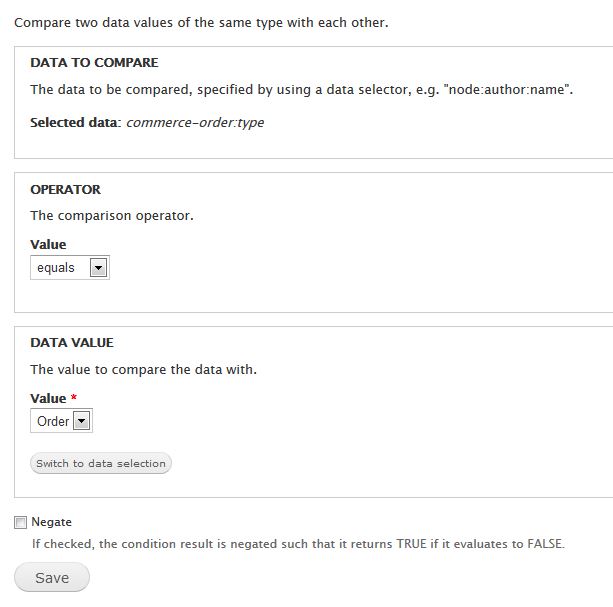Screen dimensions: 613x607
Task: Click the "Value" label above equals dropdown
Action: (48, 244)
